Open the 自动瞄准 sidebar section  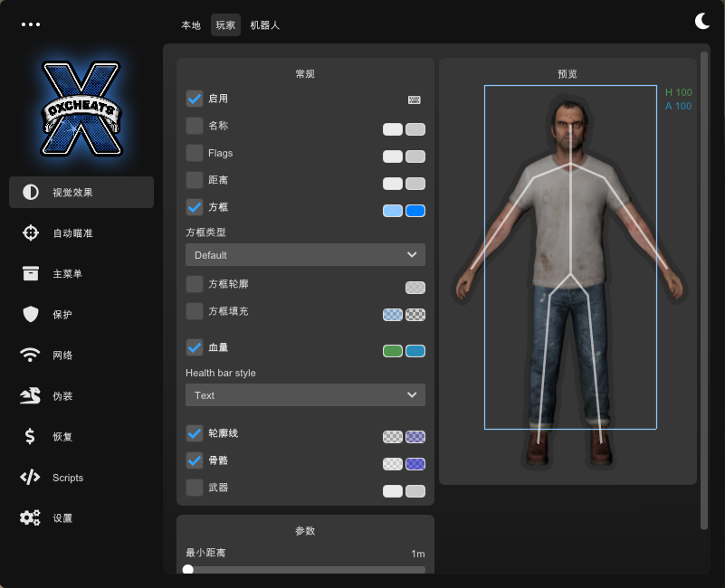click(81, 232)
